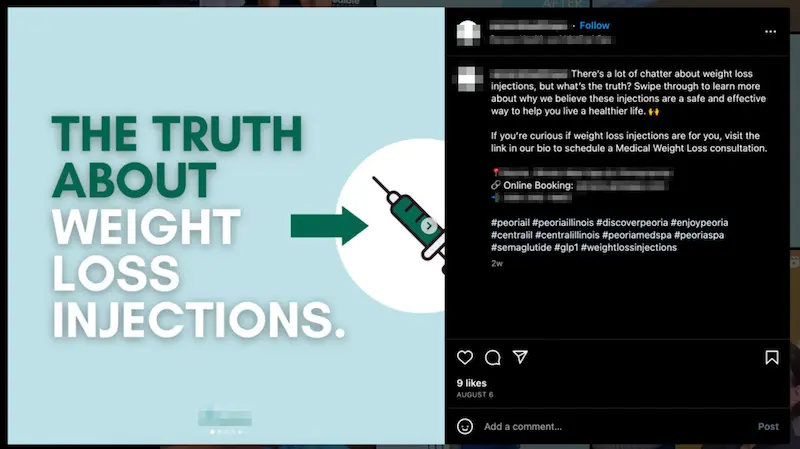This screenshot has width=800, height=449.
Task: Click the commenter avatar beside the caption
Action: 468,79
